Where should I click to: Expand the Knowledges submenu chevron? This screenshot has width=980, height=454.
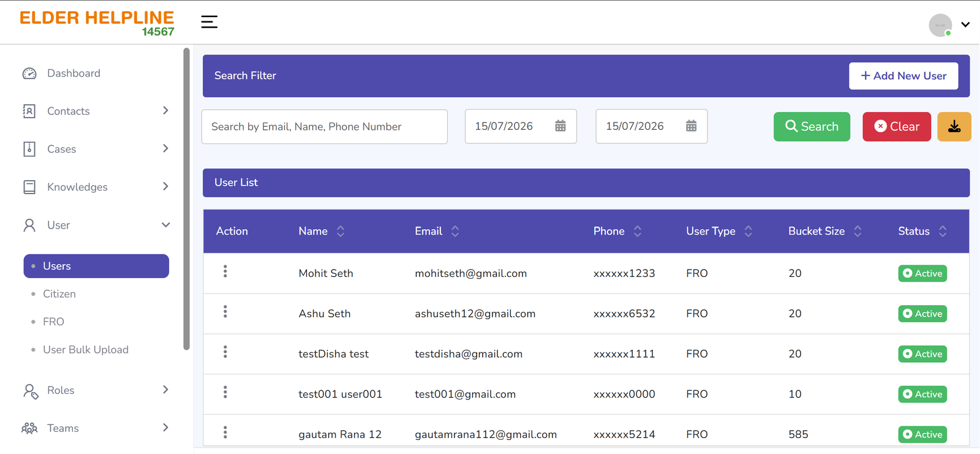point(165,186)
